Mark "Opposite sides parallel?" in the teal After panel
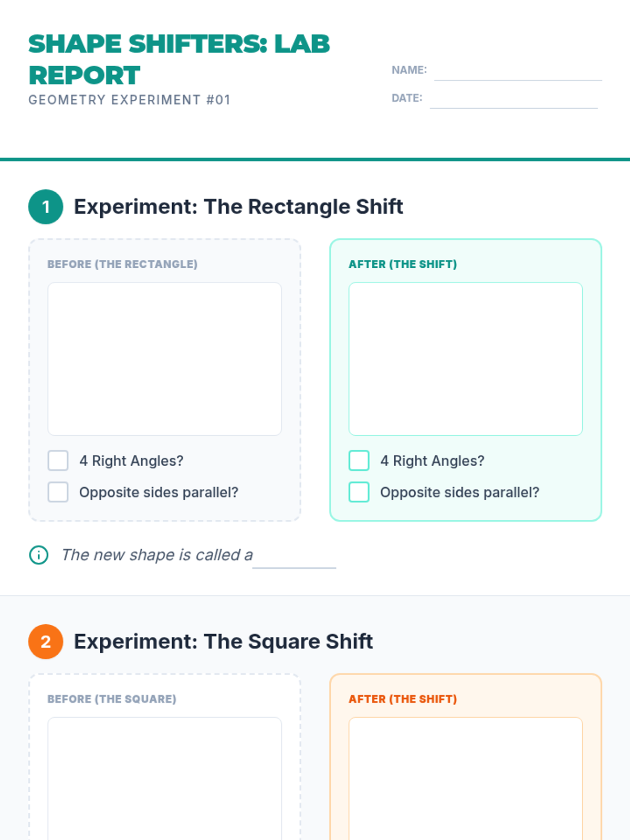 pyautogui.click(x=359, y=492)
